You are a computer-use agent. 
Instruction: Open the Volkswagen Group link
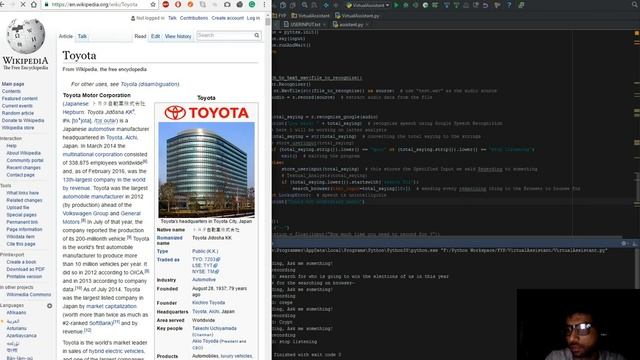[x=85, y=213]
